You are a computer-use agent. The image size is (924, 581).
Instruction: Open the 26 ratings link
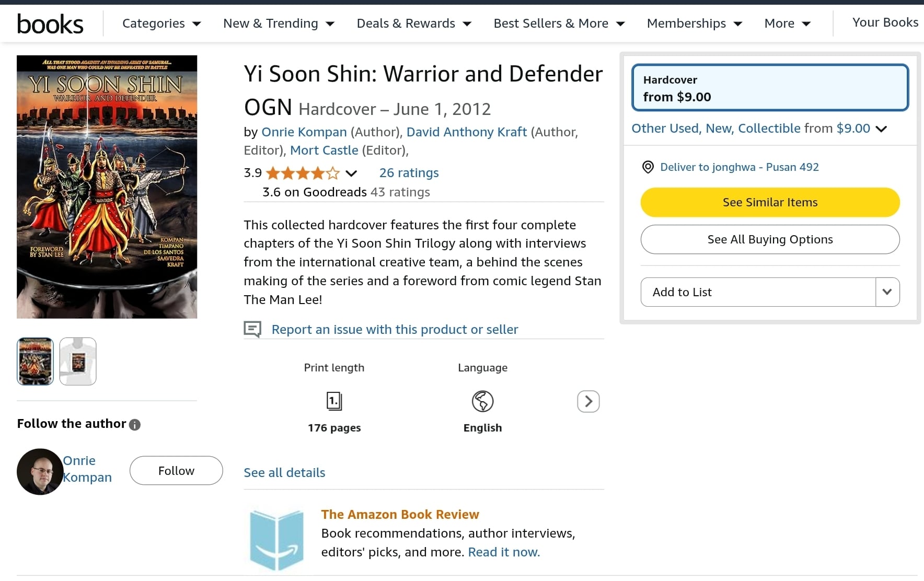tap(409, 173)
